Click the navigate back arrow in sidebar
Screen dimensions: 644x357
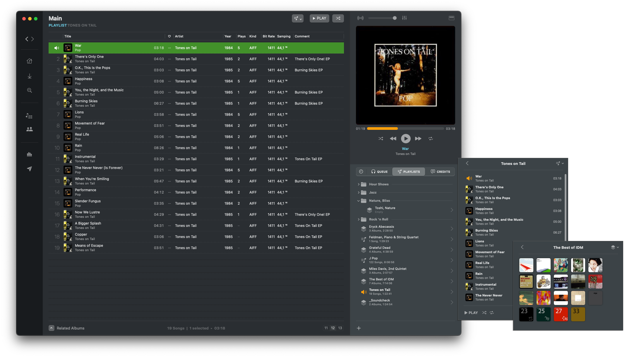coord(27,39)
